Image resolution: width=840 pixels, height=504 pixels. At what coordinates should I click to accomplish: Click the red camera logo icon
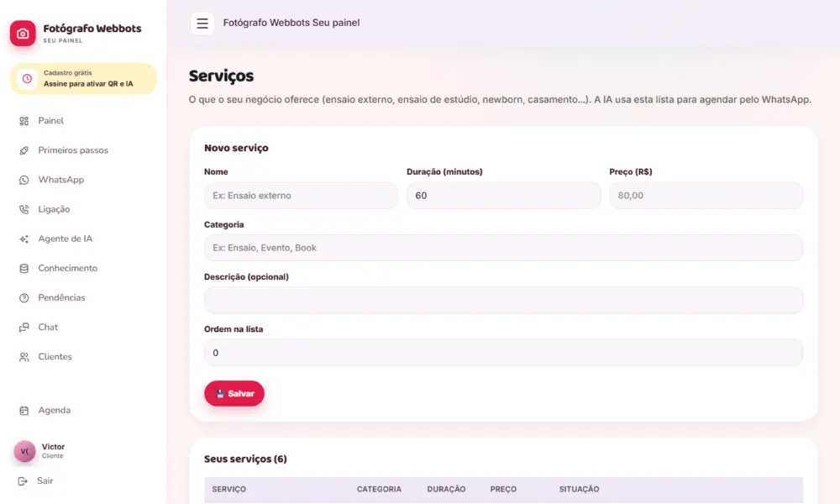click(x=23, y=34)
